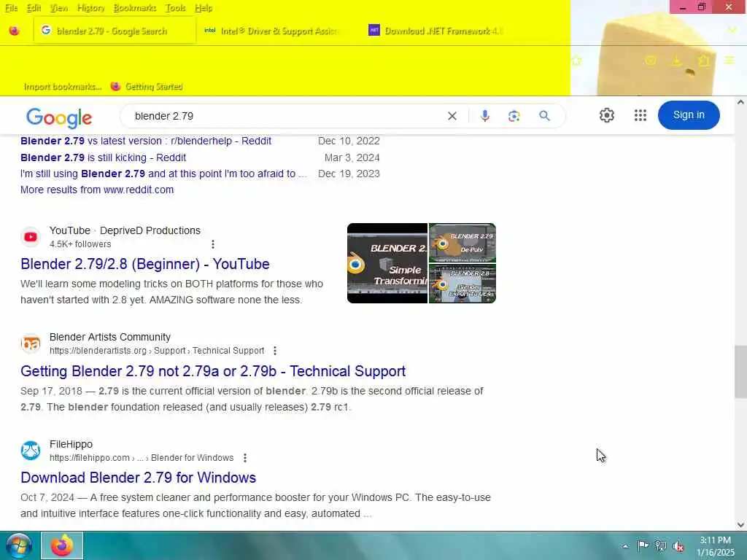
Task: Open I'm still using Blender 2.79 link
Action: (x=163, y=174)
